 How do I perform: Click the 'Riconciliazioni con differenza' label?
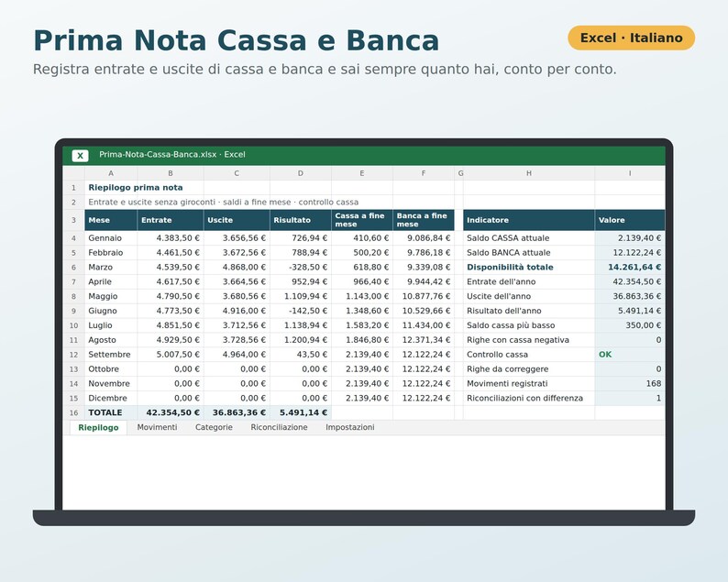[x=529, y=398]
